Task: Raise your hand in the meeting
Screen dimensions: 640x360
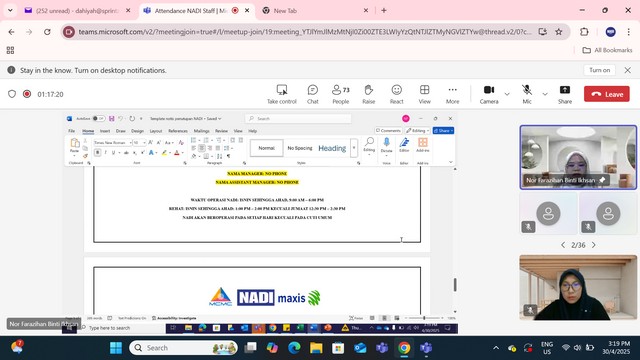Action: click(369, 94)
